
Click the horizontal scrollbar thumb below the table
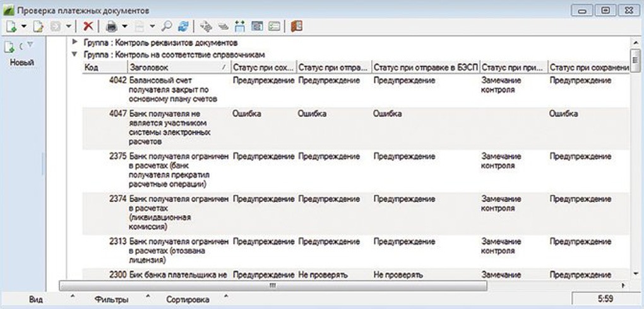[271, 286]
